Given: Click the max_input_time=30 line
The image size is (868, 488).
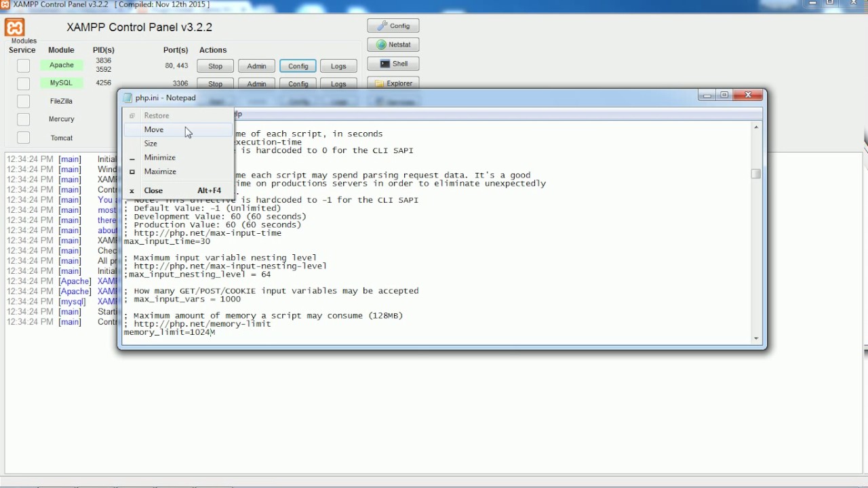Looking at the screenshot, I should (167, 241).
